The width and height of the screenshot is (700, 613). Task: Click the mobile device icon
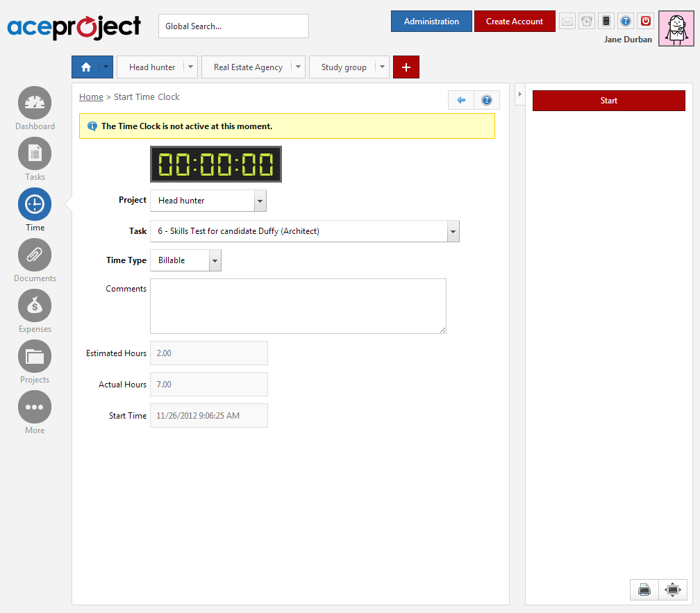606,21
